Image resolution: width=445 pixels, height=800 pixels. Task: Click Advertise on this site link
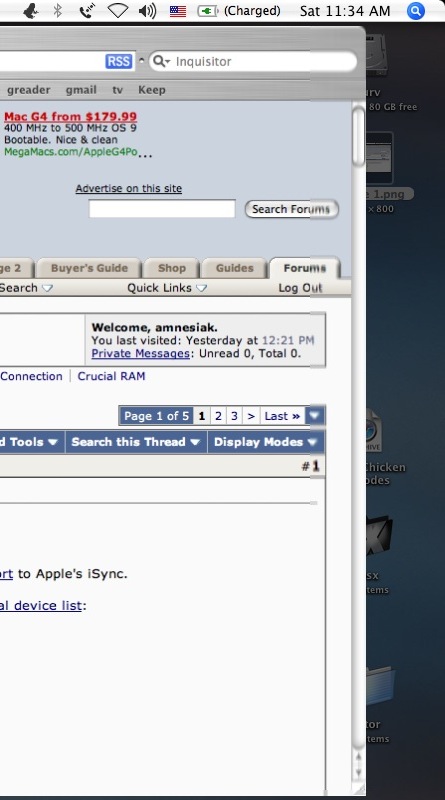pyautogui.click(x=129, y=188)
